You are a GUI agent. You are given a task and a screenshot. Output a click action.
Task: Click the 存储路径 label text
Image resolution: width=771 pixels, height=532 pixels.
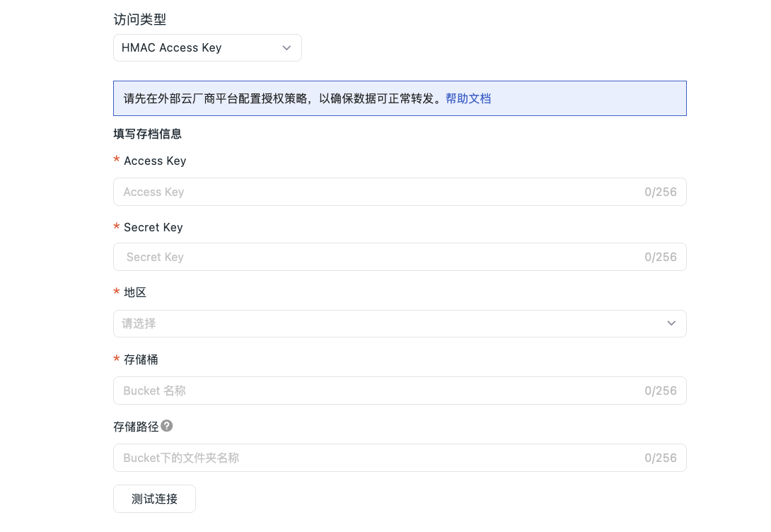pos(137,427)
